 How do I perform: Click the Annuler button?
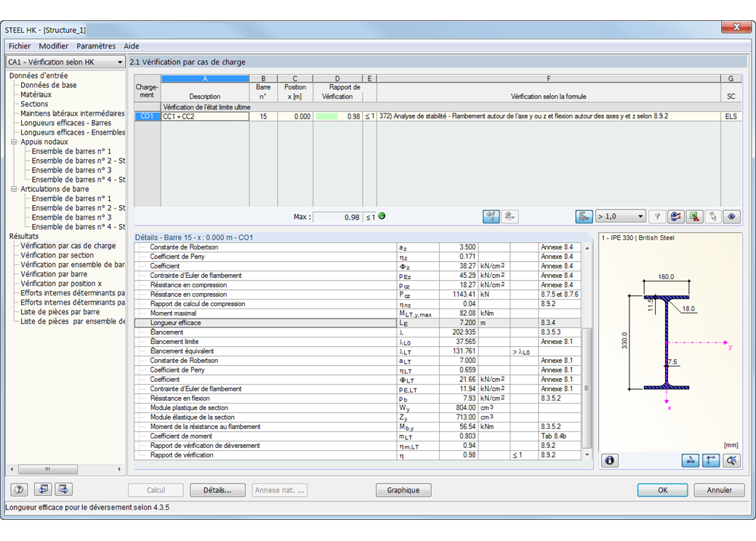(x=719, y=490)
